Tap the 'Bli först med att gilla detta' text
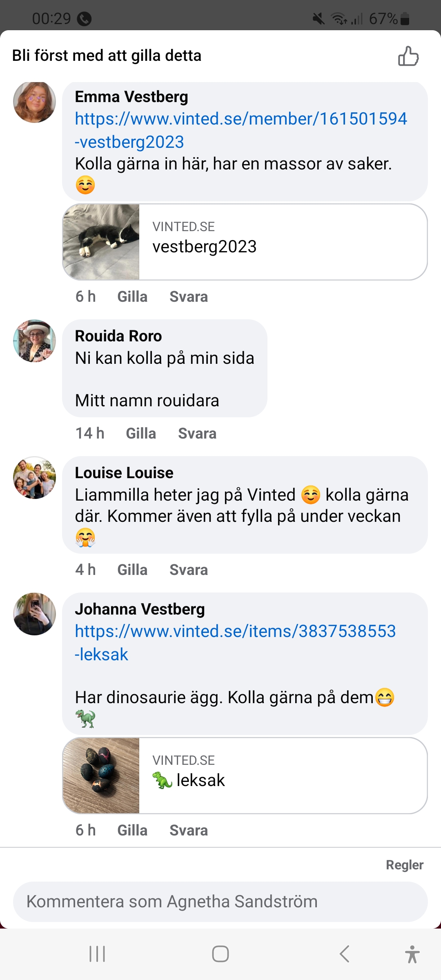The width and height of the screenshot is (441, 980). click(107, 56)
